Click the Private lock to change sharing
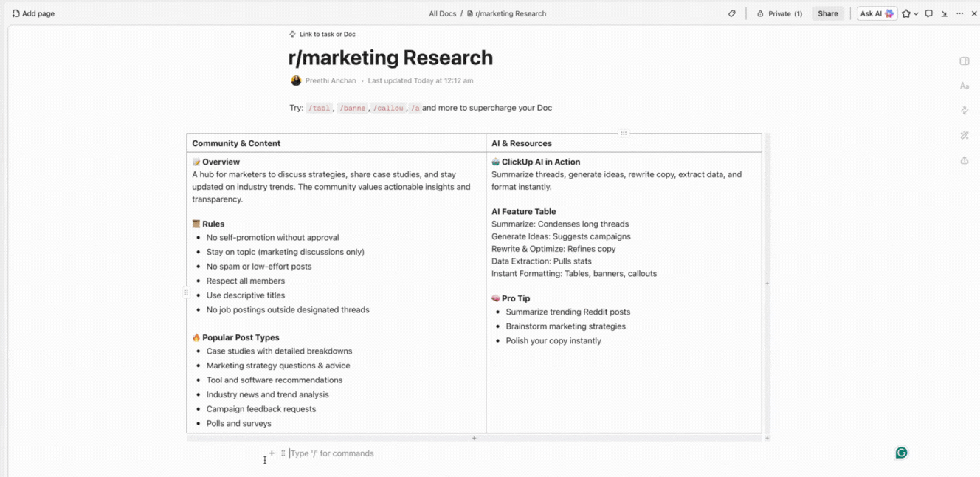The width and height of the screenshot is (980, 477). [779, 13]
